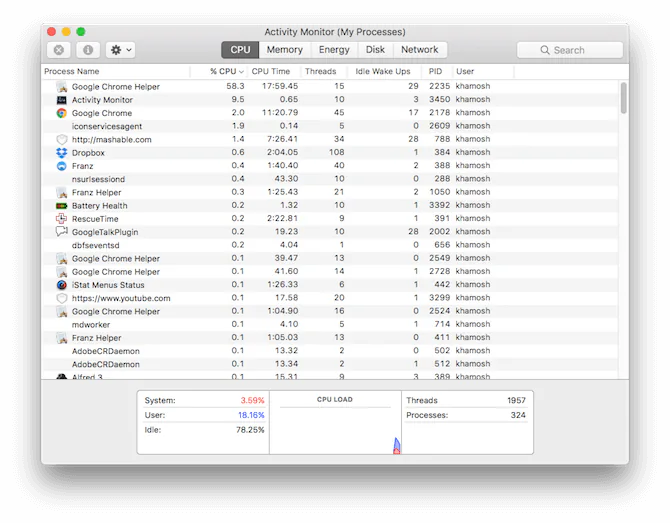This screenshot has width=670, height=523.
Task: Click the iStat Menus Status process name
Action: pyautogui.click(x=108, y=285)
